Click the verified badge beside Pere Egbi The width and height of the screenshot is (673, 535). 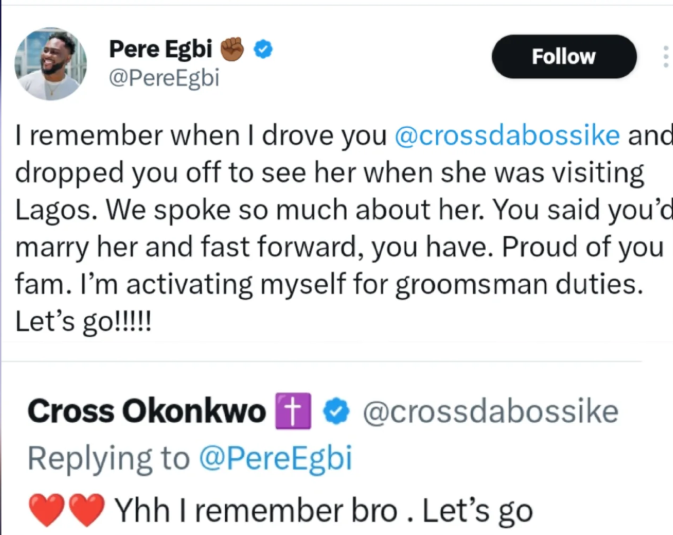264,48
